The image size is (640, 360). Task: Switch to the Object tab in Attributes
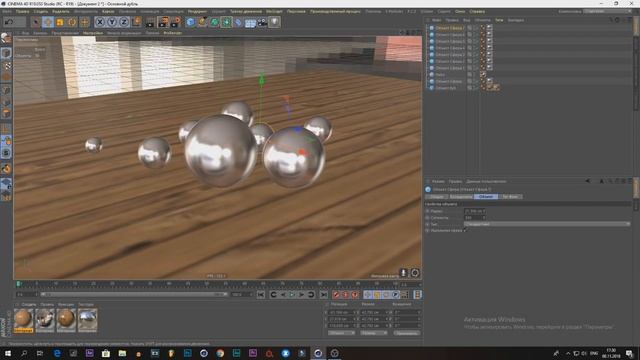(485, 196)
